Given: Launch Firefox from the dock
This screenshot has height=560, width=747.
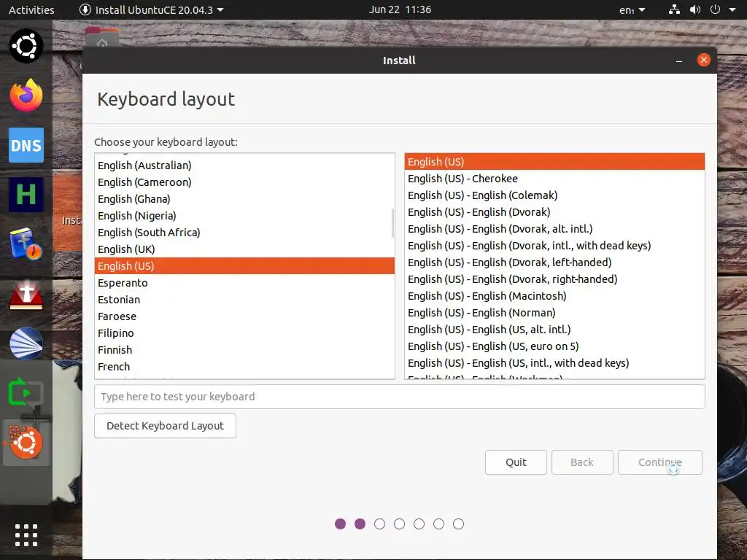Looking at the screenshot, I should coord(26,96).
